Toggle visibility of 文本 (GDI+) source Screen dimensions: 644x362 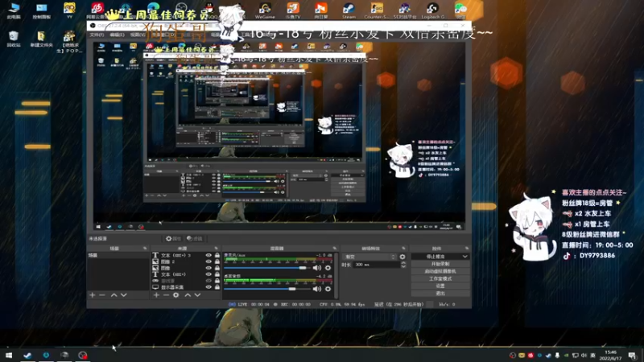coord(208,274)
